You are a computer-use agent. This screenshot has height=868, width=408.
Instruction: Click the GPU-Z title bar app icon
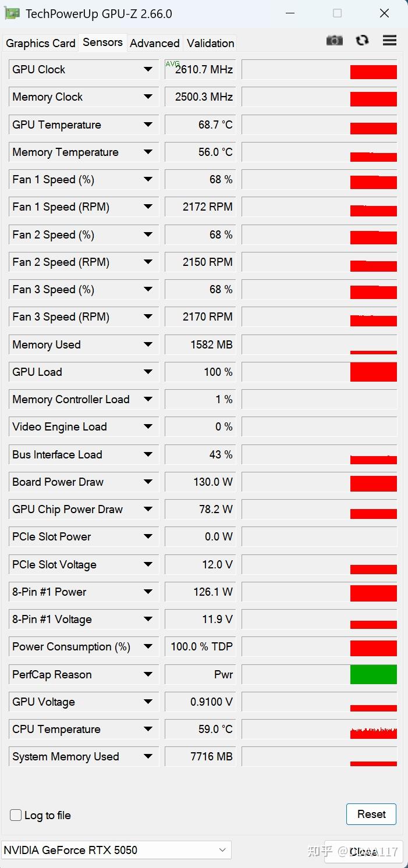click(13, 13)
